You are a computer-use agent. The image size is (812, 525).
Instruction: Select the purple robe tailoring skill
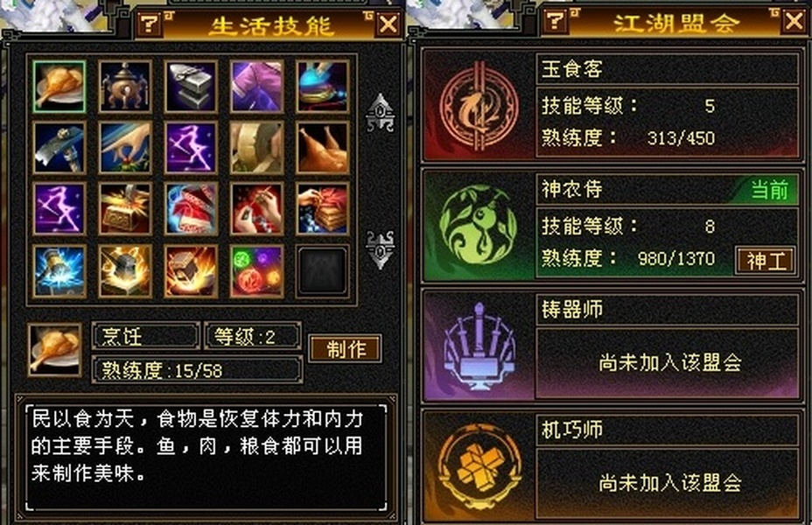[x=257, y=87]
